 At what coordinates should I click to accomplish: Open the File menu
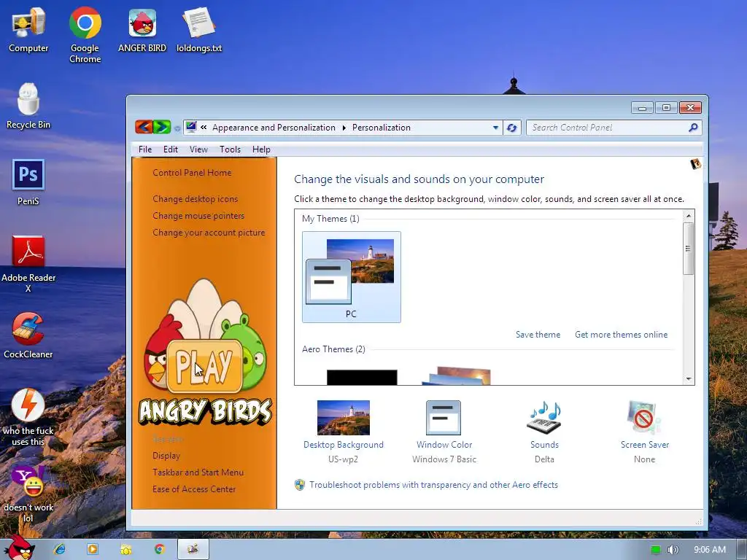145,149
